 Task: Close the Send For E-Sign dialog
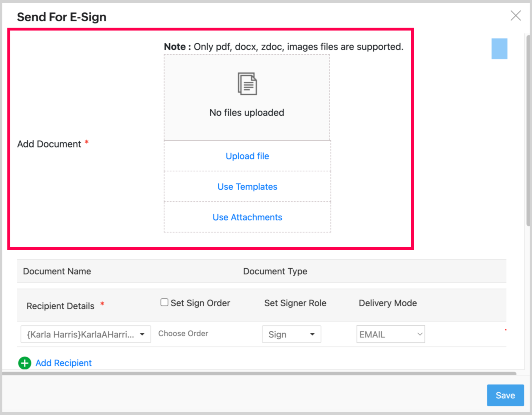point(515,16)
